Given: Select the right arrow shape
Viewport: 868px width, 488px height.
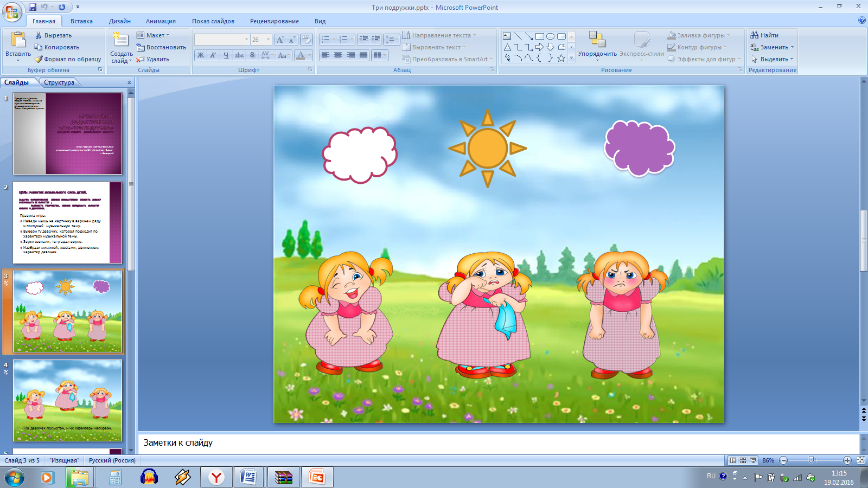Looking at the screenshot, I should pos(539,47).
